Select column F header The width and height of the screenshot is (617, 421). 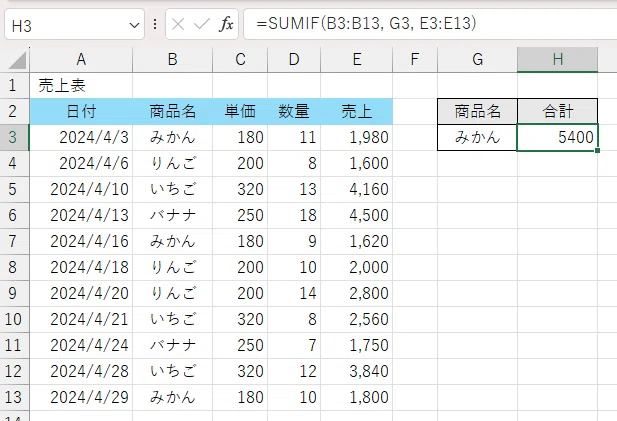pos(415,60)
